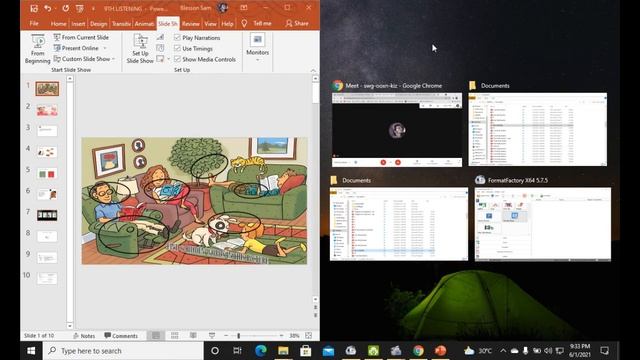640x360 pixels.
Task: Click thumbnail pane scroll down arrow
Action: point(70,326)
